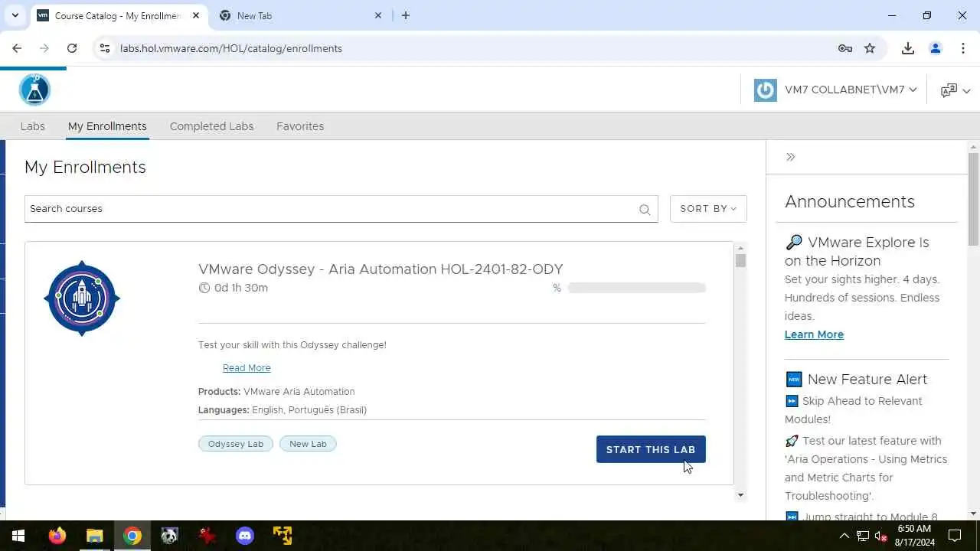
Task: Click the power avatar icon beside VM7 COLLABNET
Action: point(765,90)
